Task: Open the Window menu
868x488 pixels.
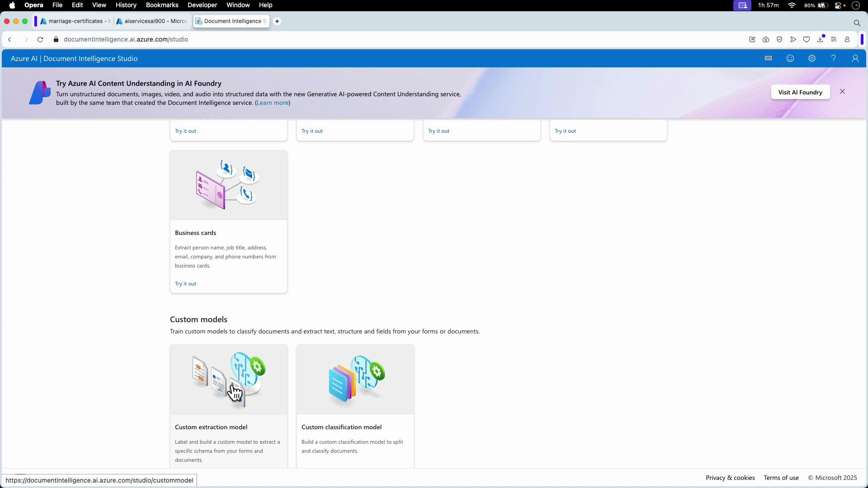Action: pyautogui.click(x=238, y=5)
